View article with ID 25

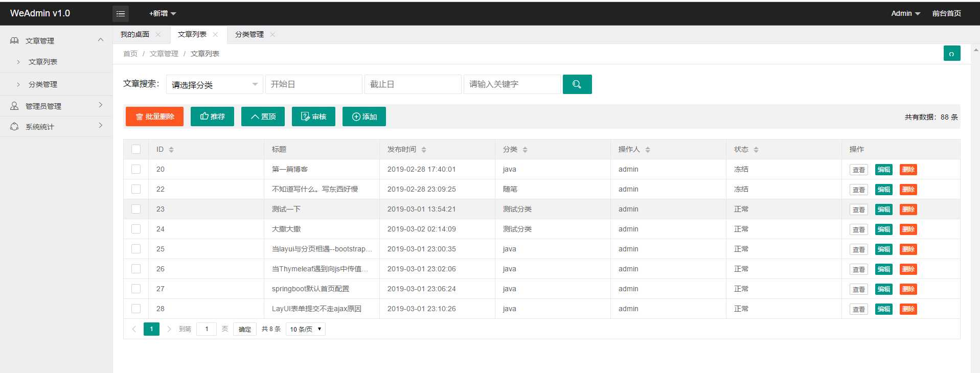859,249
